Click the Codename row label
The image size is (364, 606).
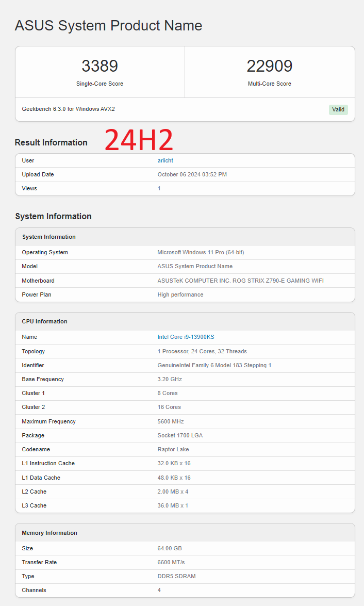36,449
